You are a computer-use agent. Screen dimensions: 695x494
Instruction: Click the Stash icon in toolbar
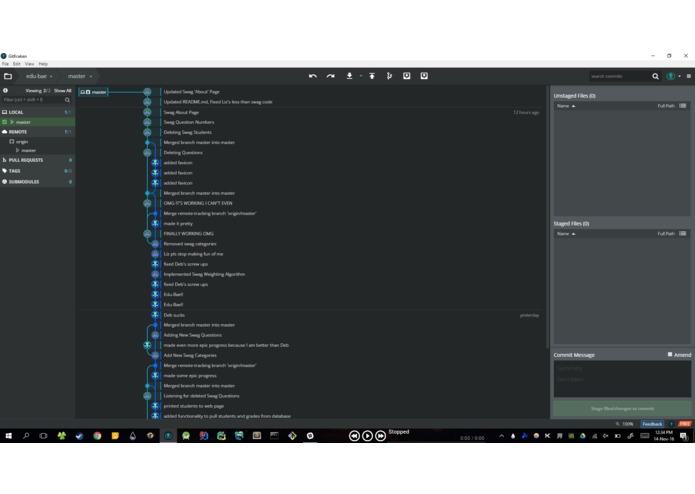coord(406,76)
